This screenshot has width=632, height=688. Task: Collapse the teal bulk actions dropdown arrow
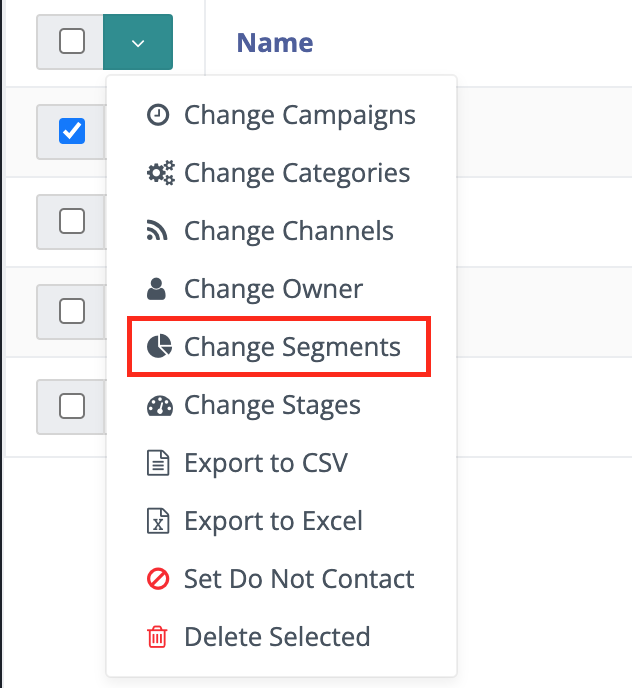pos(138,42)
